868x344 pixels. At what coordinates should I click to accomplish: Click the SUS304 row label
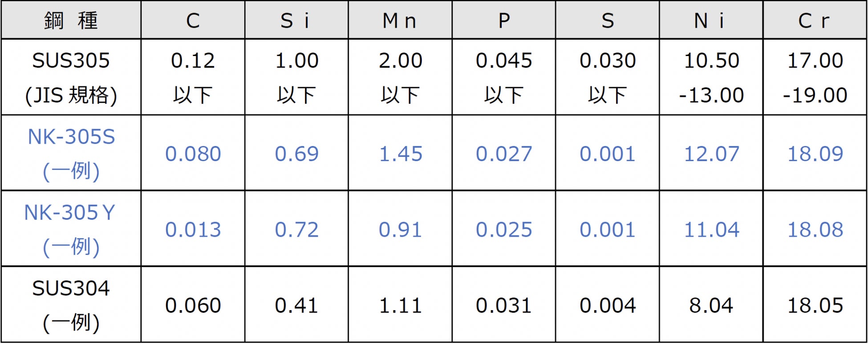[x=71, y=305]
